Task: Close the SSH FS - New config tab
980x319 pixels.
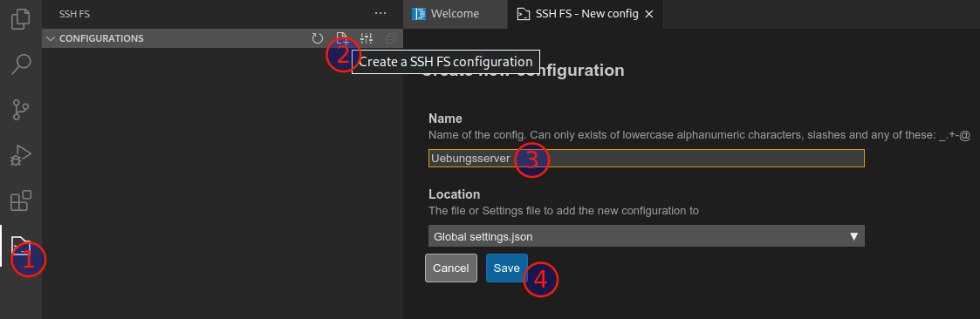Action: pyautogui.click(x=648, y=14)
